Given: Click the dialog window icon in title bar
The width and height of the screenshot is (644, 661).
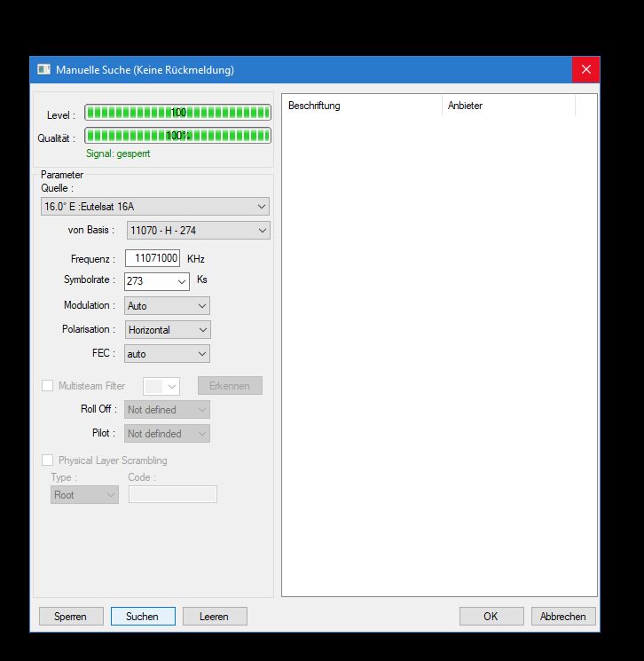Looking at the screenshot, I should tap(43, 69).
